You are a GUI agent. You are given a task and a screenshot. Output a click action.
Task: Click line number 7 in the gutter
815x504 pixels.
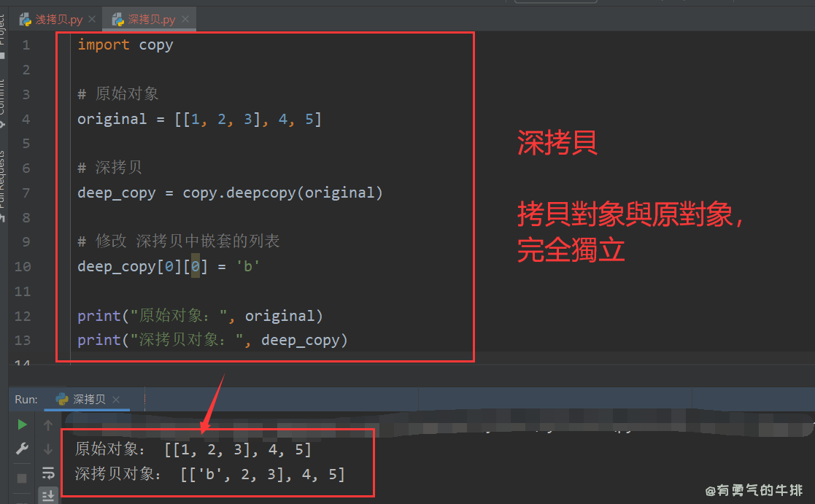(x=26, y=192)
